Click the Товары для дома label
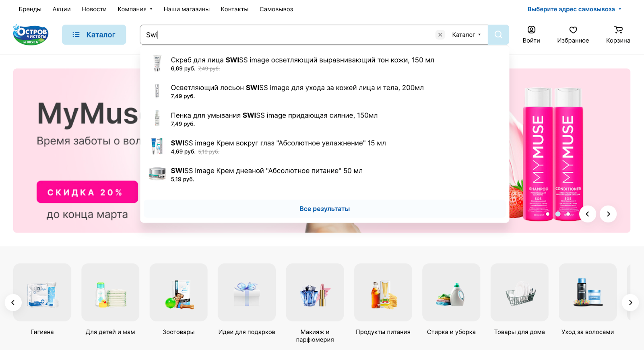The height and width of the screenshot is (350, 644). 520,332
